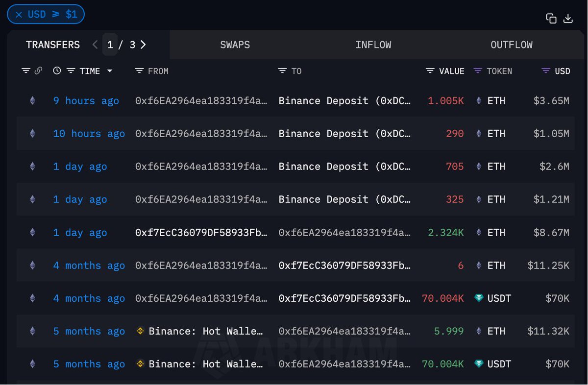Viewport: 588px width, 385px height.
Task: Click the $8.67M USD amount
Action: [551, 233]
